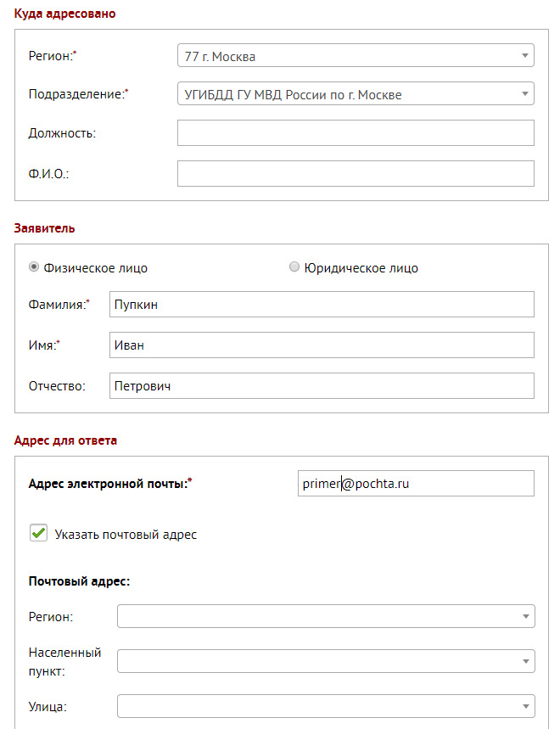Click the arrow icon of Подразделение combo box

(x=525, y=94)
